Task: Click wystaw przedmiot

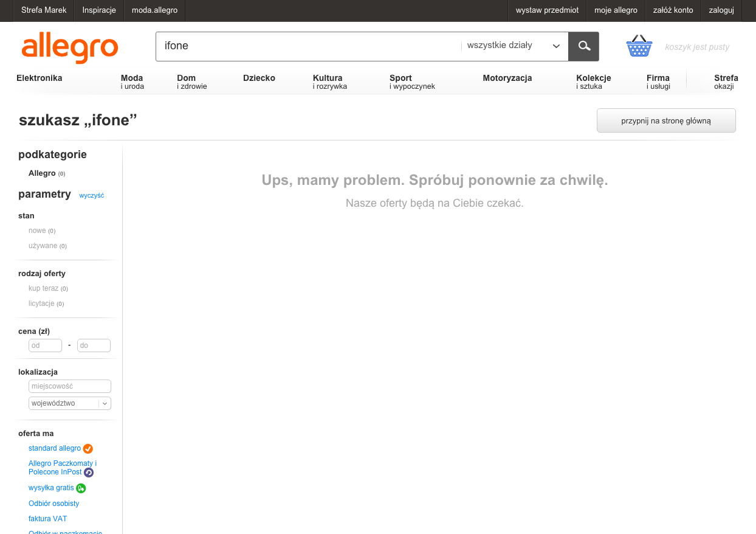Action: (547, 10)
